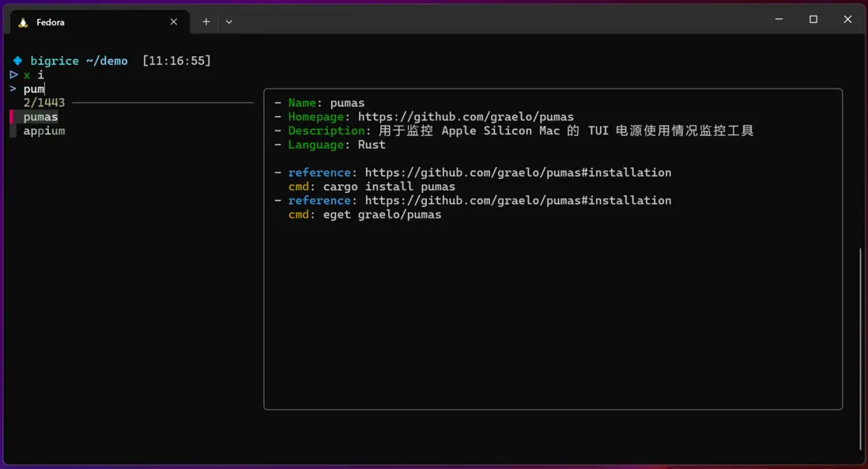868x469 pixels.
Task: Click the 'eget graelo/pumas' command text
Action: (382, 215)
